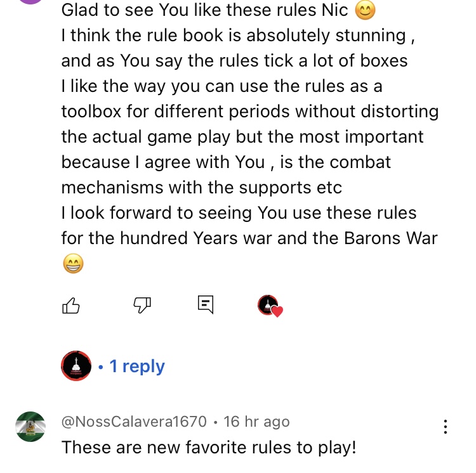Screen dimensions: 476x473
Task: Tap the 'rule book is absolutely stunning' line
Action: 238,36
